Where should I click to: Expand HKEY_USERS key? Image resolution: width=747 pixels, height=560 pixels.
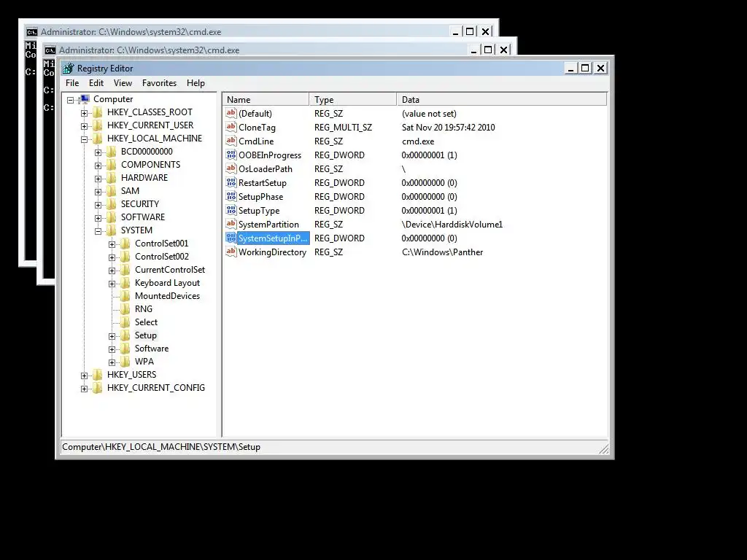85,376
